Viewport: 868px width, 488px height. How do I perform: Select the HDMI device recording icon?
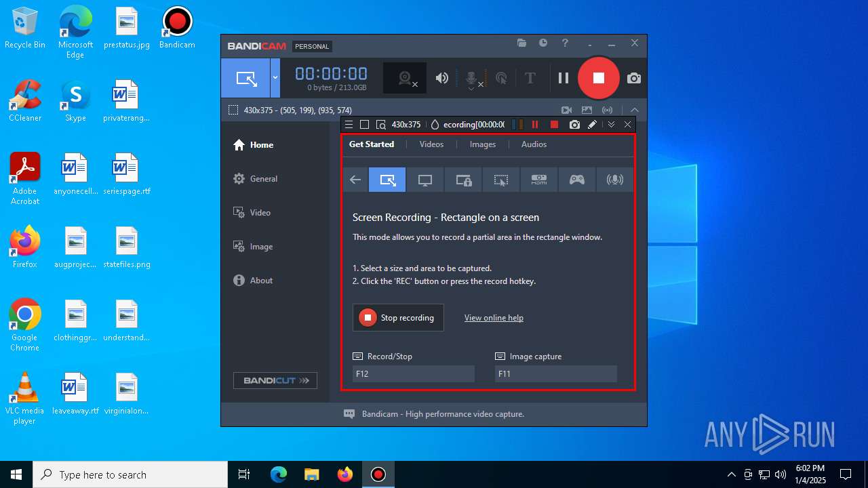click(x=539, y=180)
